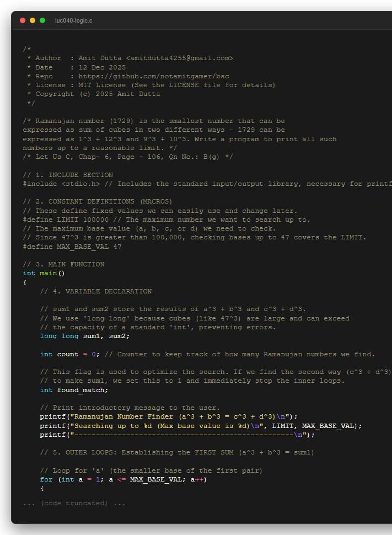Click the printf 'Searching up to %d' line
This screenshot has width=392, height=535.
[201, 426]
